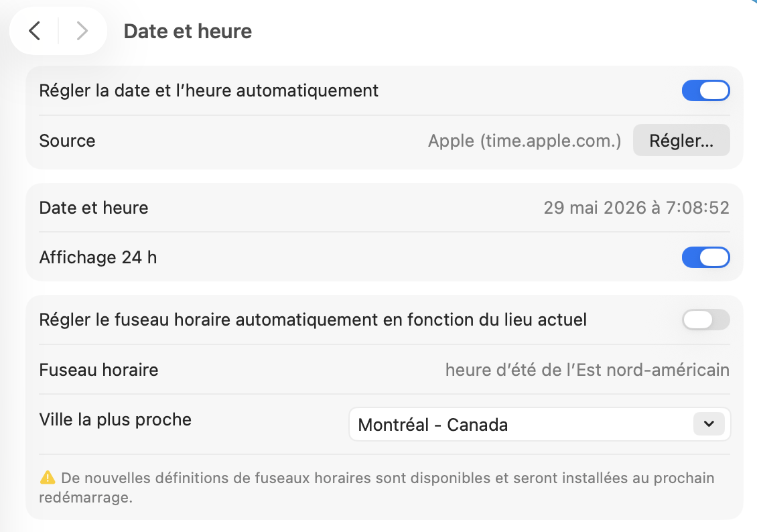This screenshot has width=757, height=532.
Task: Turn off Affichage 24 h switch
Action: point(705,257)
